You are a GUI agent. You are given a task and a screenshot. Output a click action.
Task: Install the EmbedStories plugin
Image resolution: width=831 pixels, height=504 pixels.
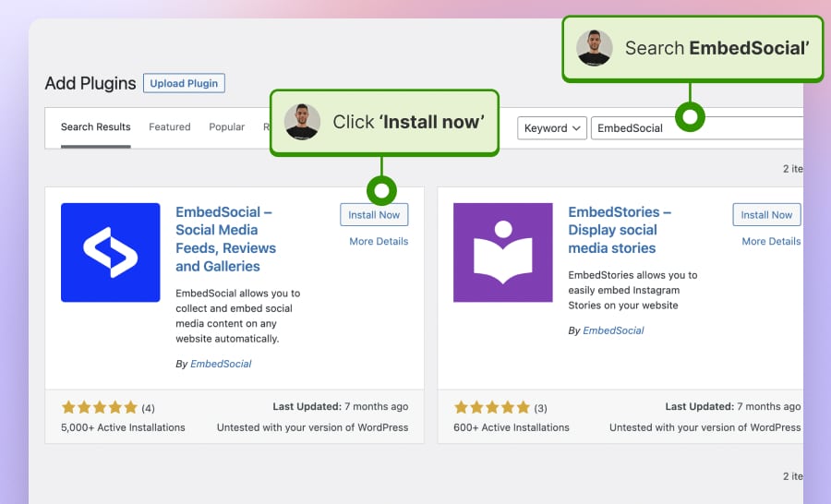coord(766,215)
